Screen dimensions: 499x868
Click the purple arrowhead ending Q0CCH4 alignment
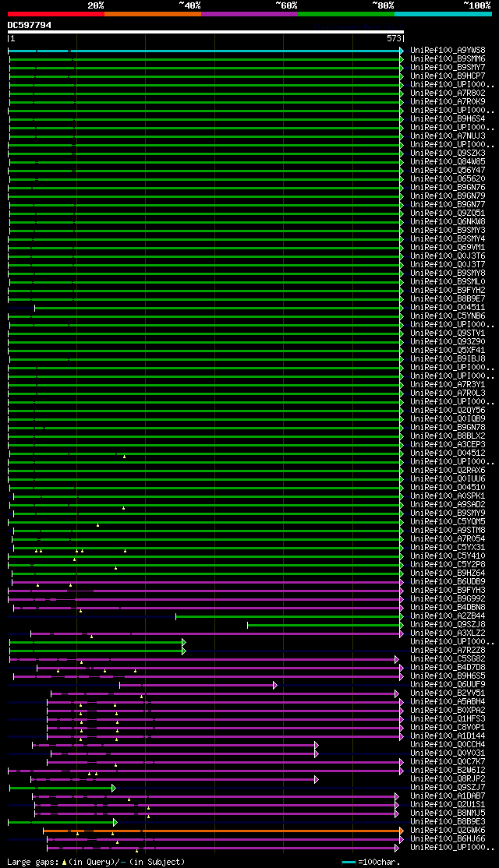pyautogui.click(x=317, y=745)
